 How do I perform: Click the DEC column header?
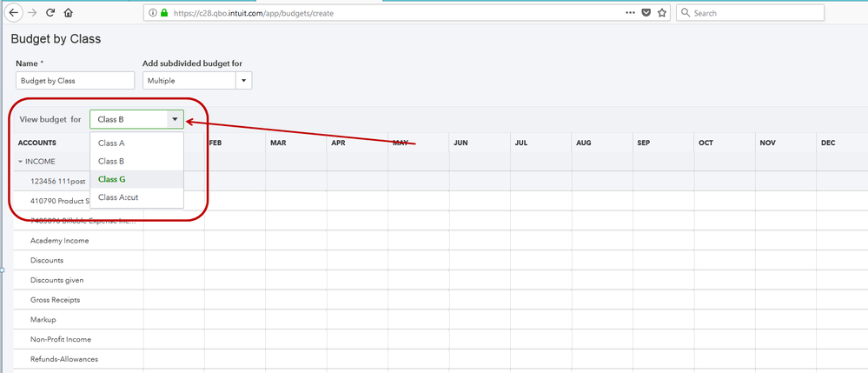[828, 143]
